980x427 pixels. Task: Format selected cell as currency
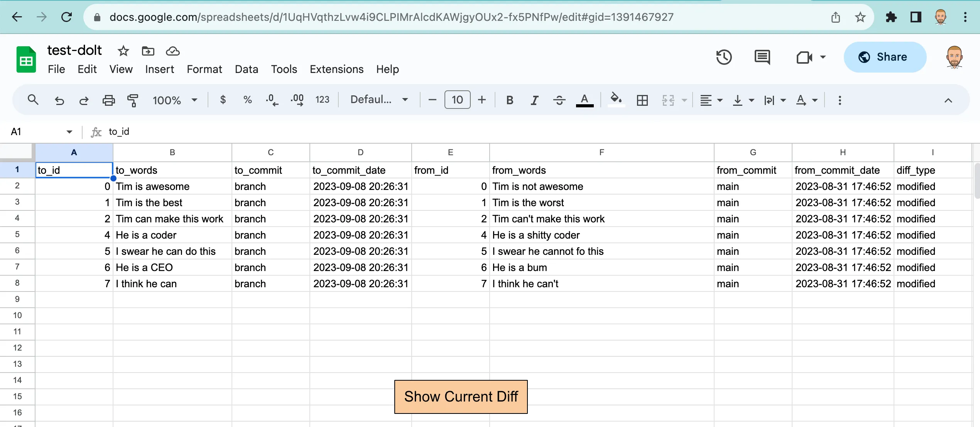click(223, 100)
